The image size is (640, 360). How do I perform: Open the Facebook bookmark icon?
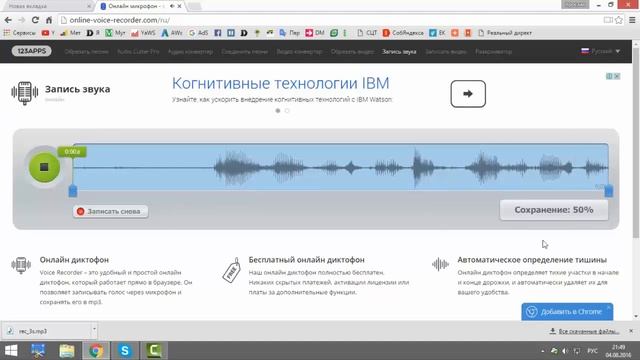218,33
